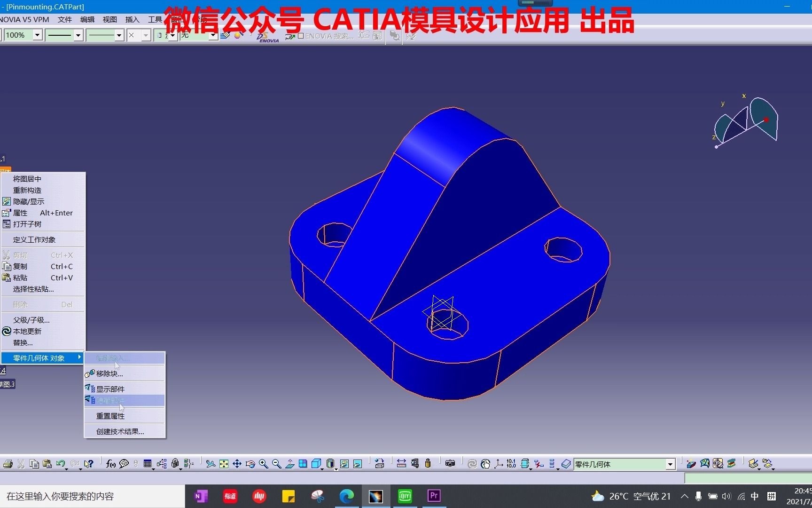Expand the shading mode dropdown arrow

336,469
